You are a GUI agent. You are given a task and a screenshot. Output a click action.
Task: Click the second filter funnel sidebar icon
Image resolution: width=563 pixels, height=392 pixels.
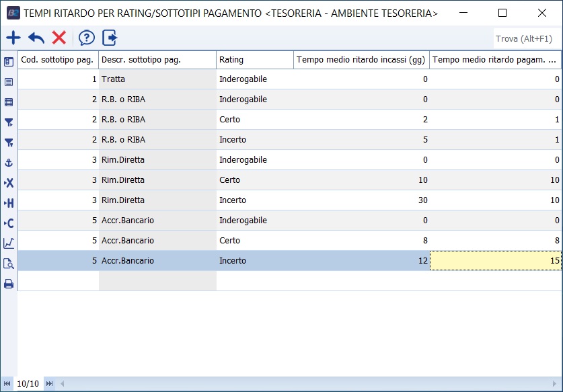(9, 143)
